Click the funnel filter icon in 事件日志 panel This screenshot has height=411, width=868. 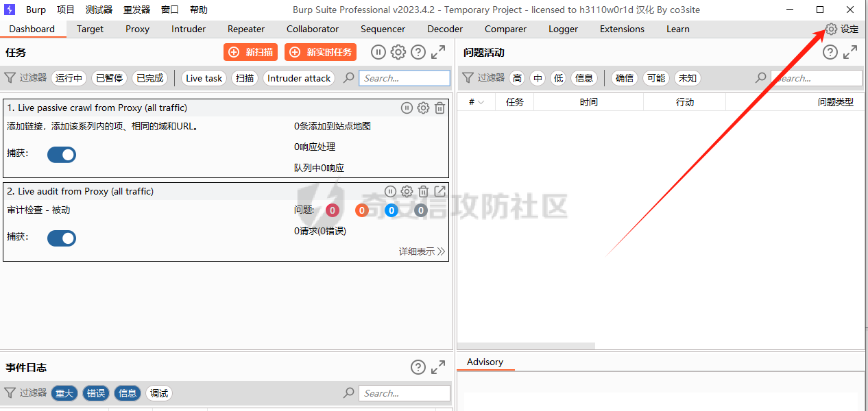click(10, 393)
